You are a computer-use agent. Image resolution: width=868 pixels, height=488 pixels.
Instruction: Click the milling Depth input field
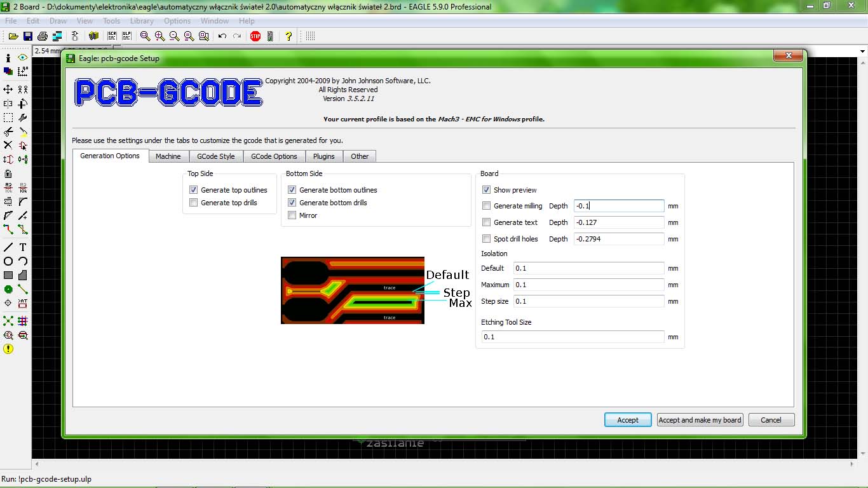[619, 206]
